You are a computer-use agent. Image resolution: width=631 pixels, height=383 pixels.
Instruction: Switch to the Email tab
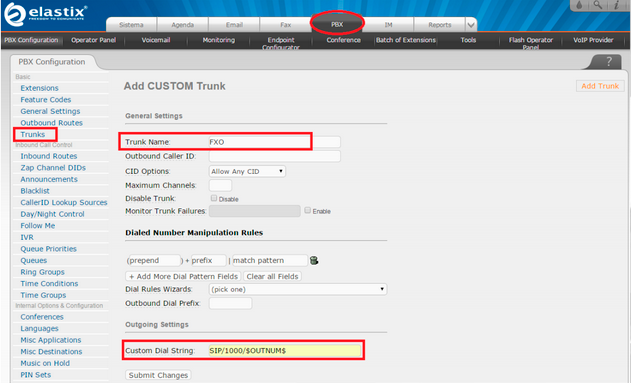coord(234,25)
